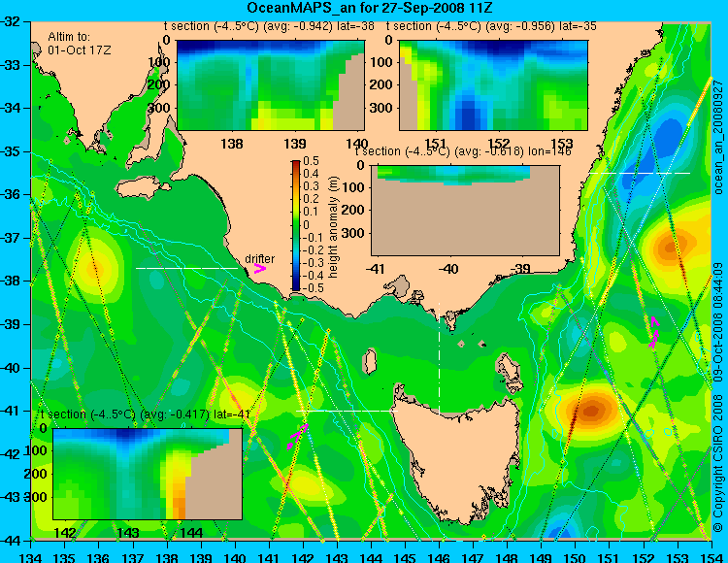Image resolution: width=728 pixels, height=563 pixels.
Task: Click the longitude axis label '154'
Action: (x=711, y=557)
